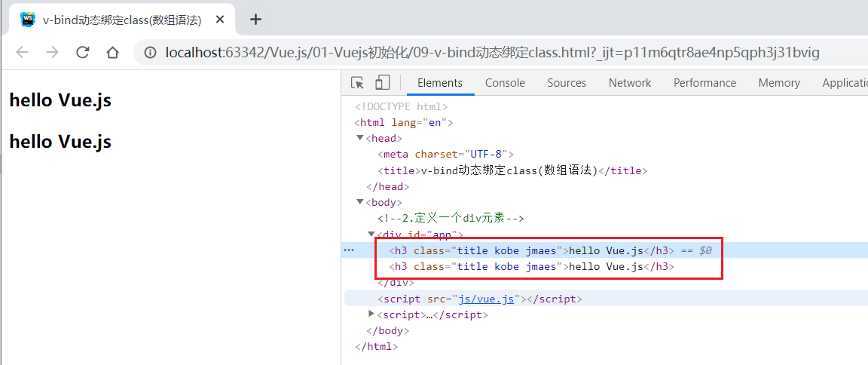Open the Sources tab
Image resolution: width=868 pixels, height=365 pixels.
click(x=567, y=82)
